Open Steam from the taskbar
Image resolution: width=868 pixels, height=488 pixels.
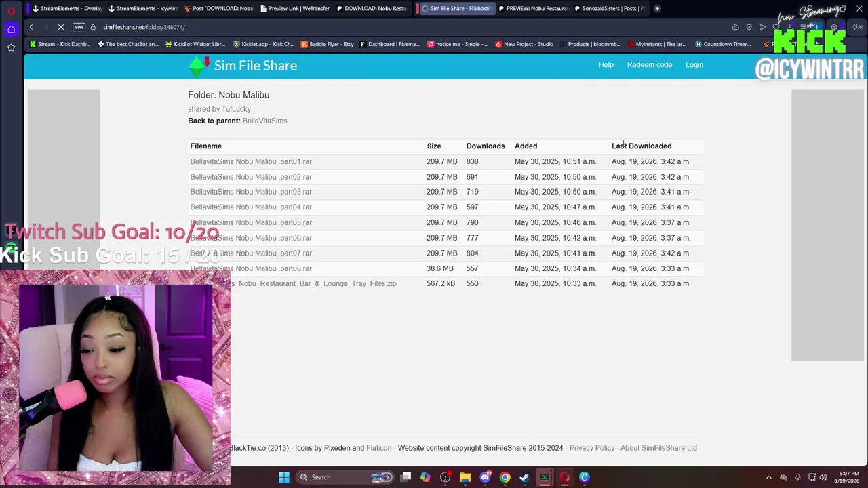[524, 477]
